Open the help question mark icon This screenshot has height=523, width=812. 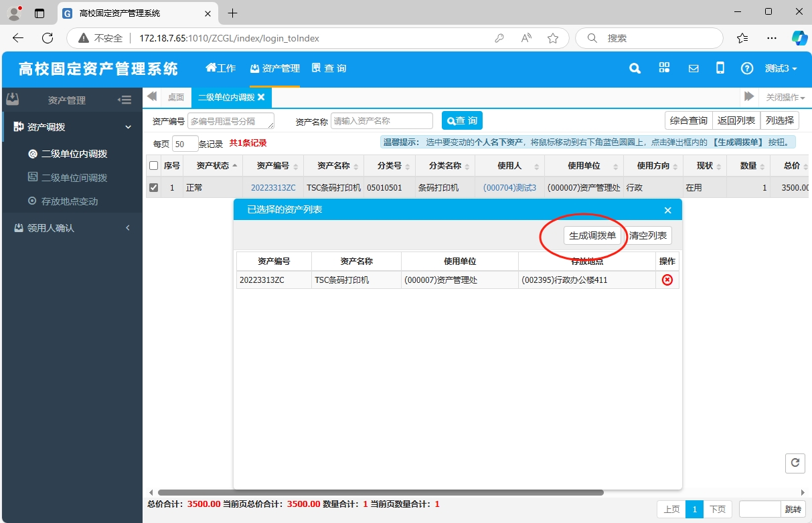747,68
